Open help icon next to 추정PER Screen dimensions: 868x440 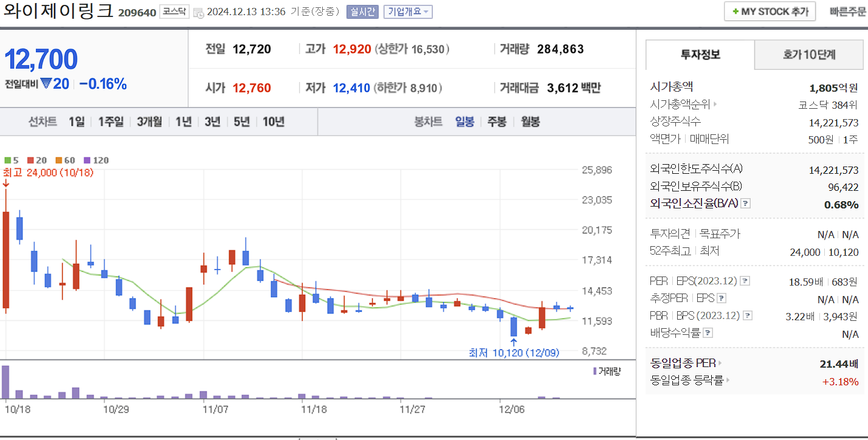[720, 298]
